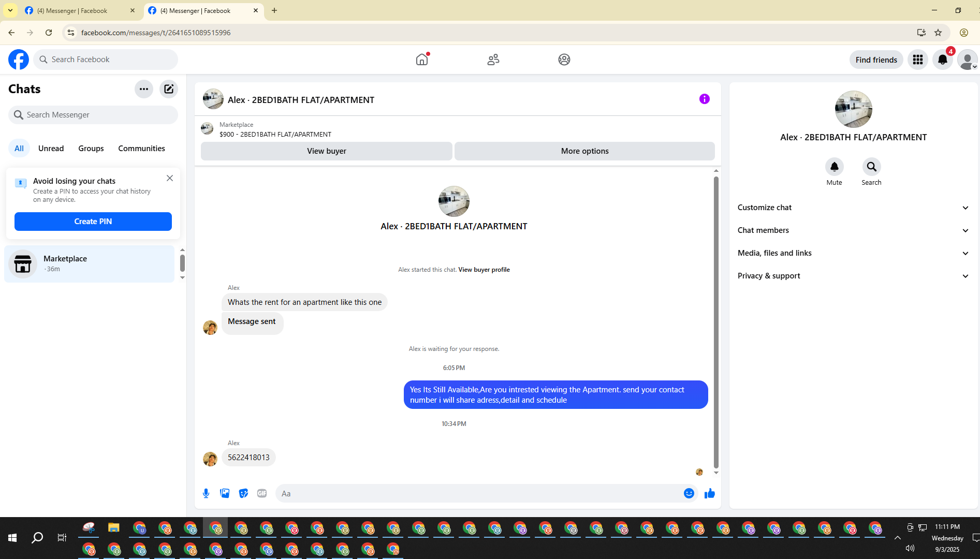Screen dimensions: 980x559
Task: Open Windows Start menu
Action: coord(12,538)
